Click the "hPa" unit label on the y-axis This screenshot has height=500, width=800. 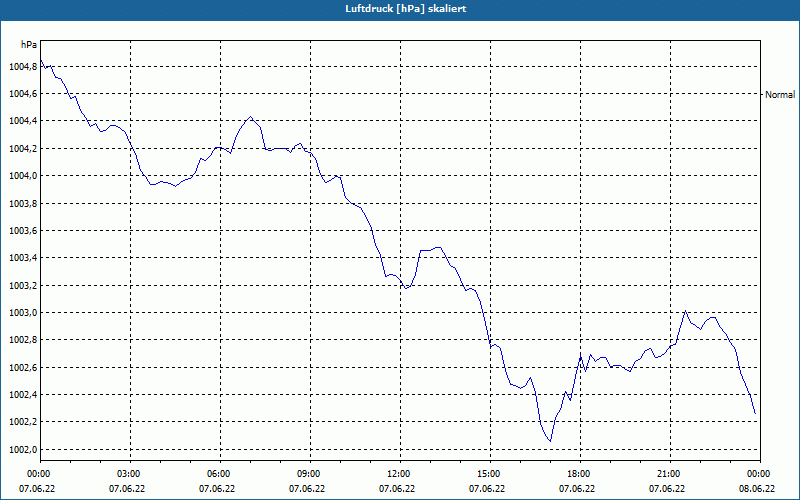click(29, 45)
